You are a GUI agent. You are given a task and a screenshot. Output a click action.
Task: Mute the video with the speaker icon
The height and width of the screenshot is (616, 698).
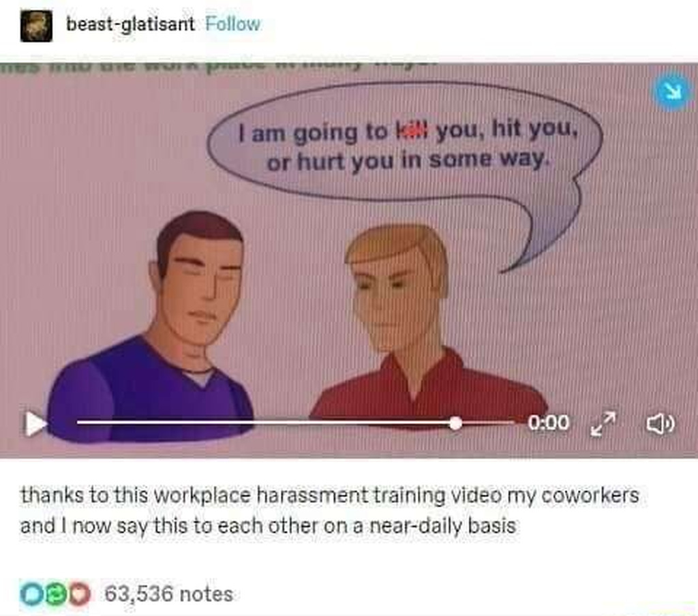[660, 423]
